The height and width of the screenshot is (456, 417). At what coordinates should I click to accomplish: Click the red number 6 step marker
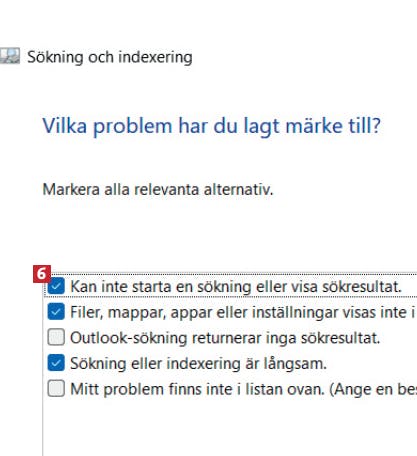pyautogui.click(x=42, y=274)
